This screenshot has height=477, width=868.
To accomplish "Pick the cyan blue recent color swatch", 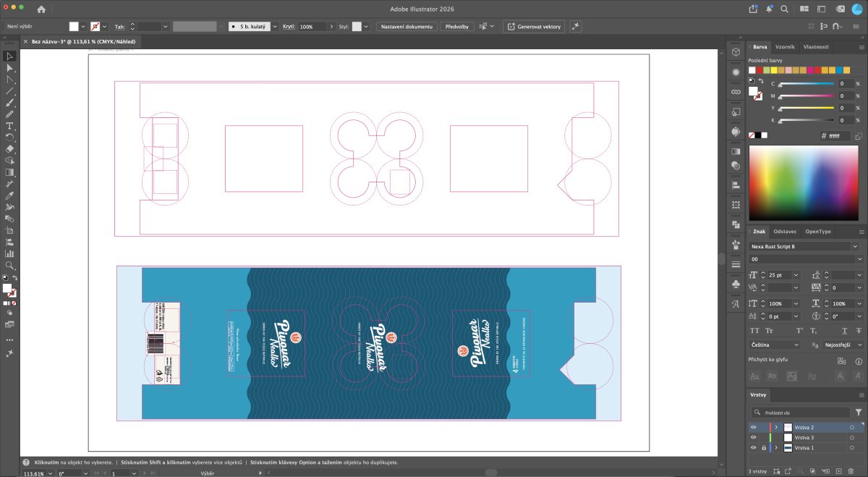I will [838, 70].
